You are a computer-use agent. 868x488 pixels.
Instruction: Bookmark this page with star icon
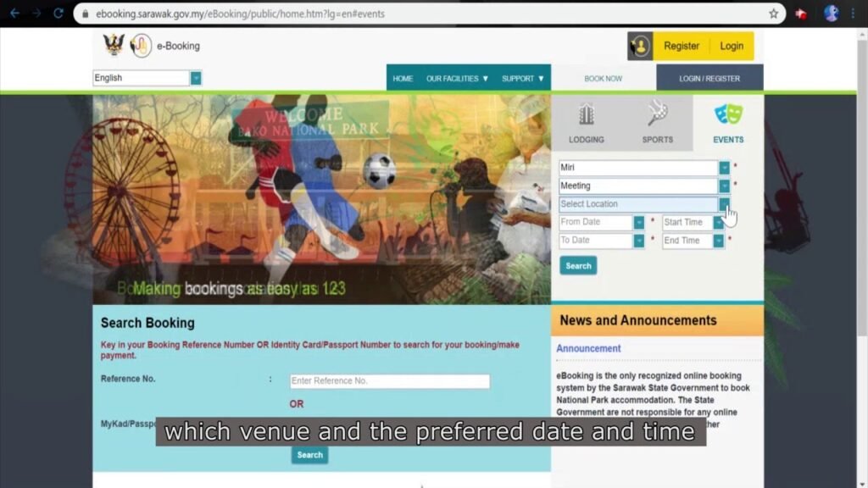click(x=773, y=14)
